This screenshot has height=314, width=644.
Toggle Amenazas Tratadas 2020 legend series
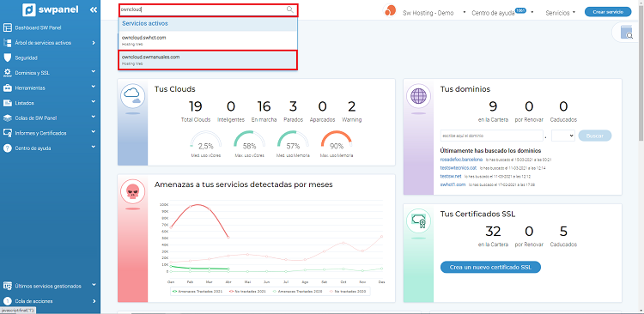(x=299, y=291)
